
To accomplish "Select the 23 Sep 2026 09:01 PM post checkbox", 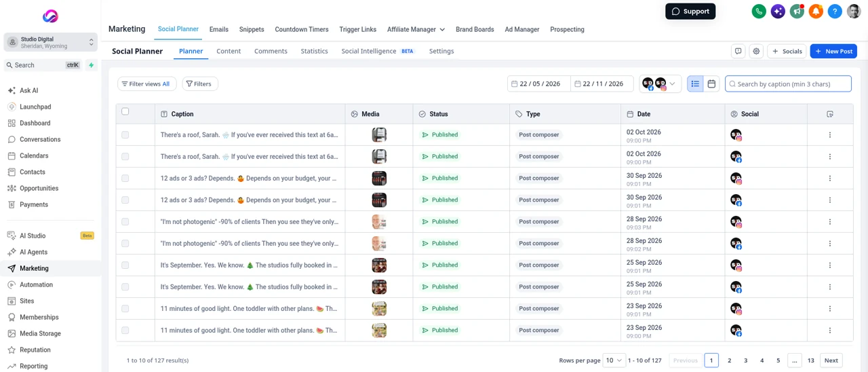I will [125, 309].
